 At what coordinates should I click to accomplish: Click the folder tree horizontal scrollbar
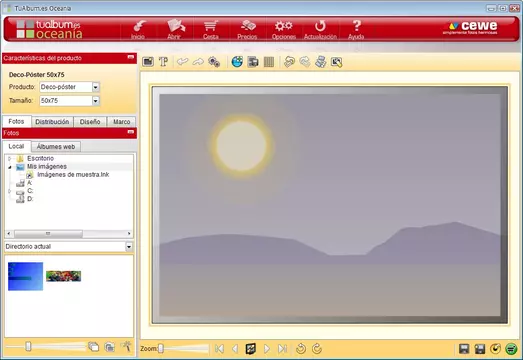point(48,234)
